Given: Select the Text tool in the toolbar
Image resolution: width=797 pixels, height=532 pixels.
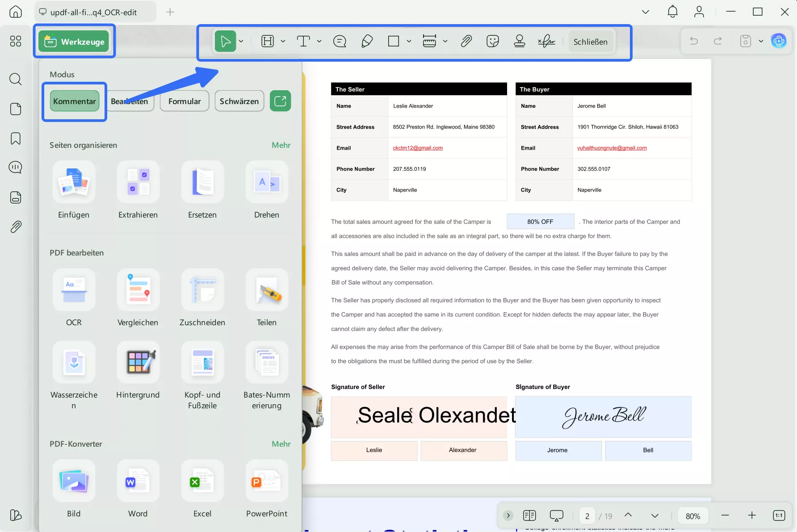Looking at the screenshot, I should (x=304, y=41).
